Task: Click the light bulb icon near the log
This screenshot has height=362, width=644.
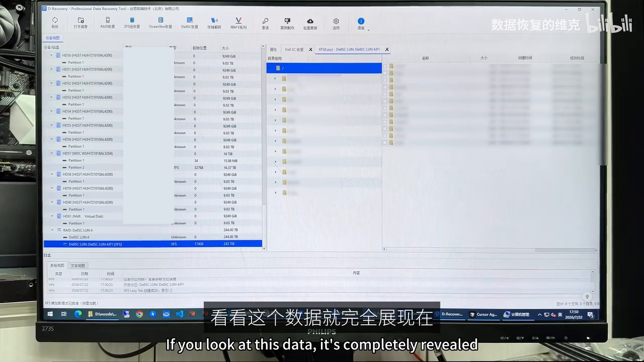Action: 587,297
